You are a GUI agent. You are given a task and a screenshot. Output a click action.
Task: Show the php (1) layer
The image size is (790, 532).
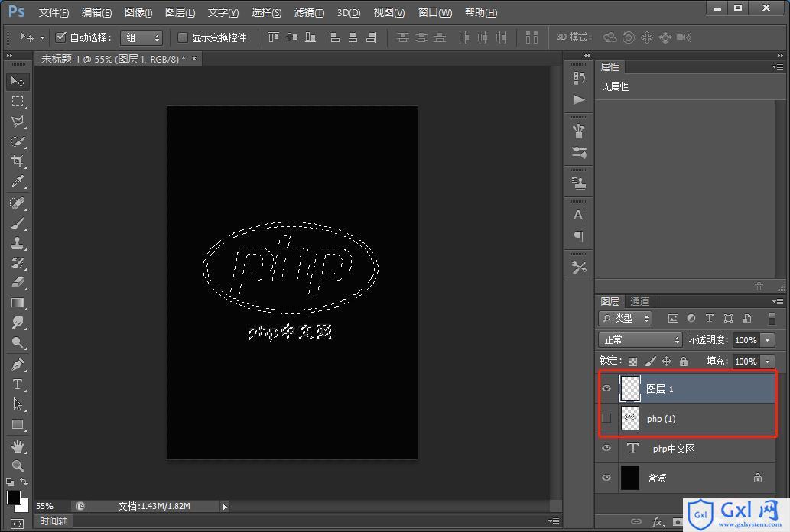[606, 418]
